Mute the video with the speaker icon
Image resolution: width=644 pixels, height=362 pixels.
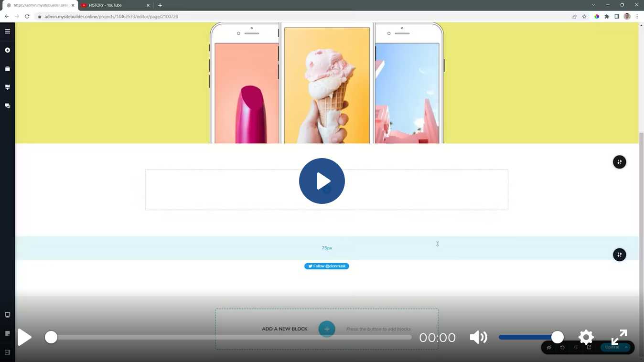478,338
